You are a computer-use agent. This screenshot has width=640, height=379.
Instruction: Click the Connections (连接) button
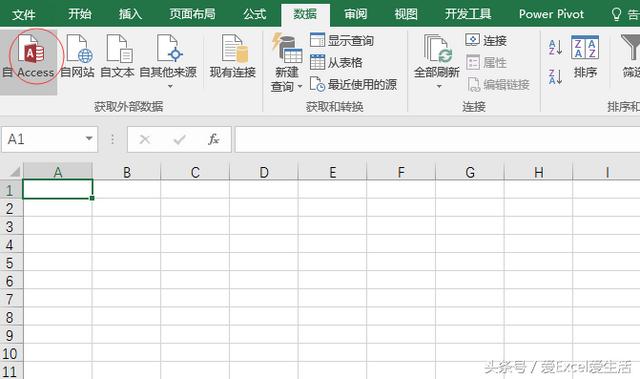point(486,40)
